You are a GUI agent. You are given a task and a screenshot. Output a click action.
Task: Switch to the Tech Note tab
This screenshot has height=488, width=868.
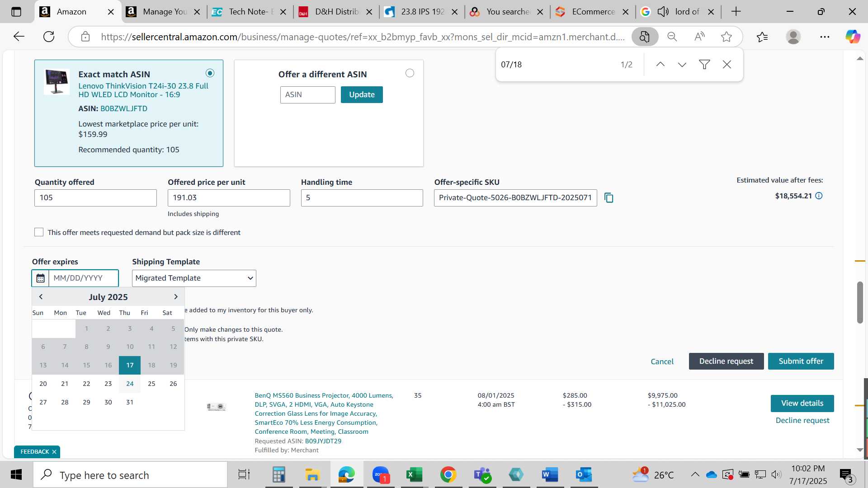click(250, 12)
